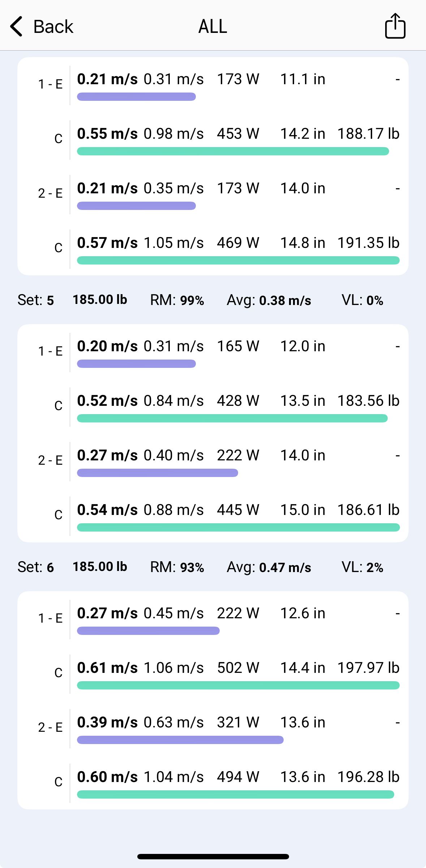
Task: Tap the ALL title header
Action: click(213, 26)
